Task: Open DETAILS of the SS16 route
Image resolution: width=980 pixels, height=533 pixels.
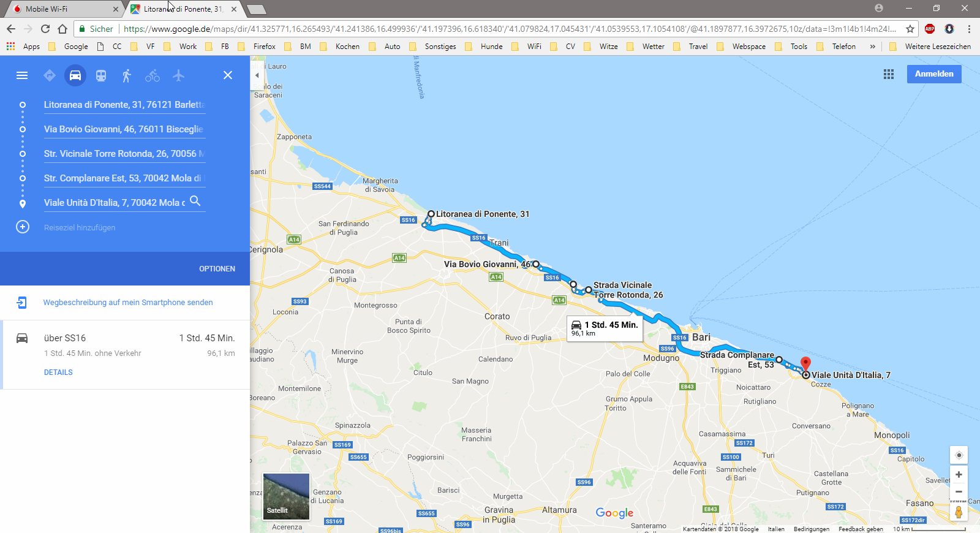Action: click(58, 372)
